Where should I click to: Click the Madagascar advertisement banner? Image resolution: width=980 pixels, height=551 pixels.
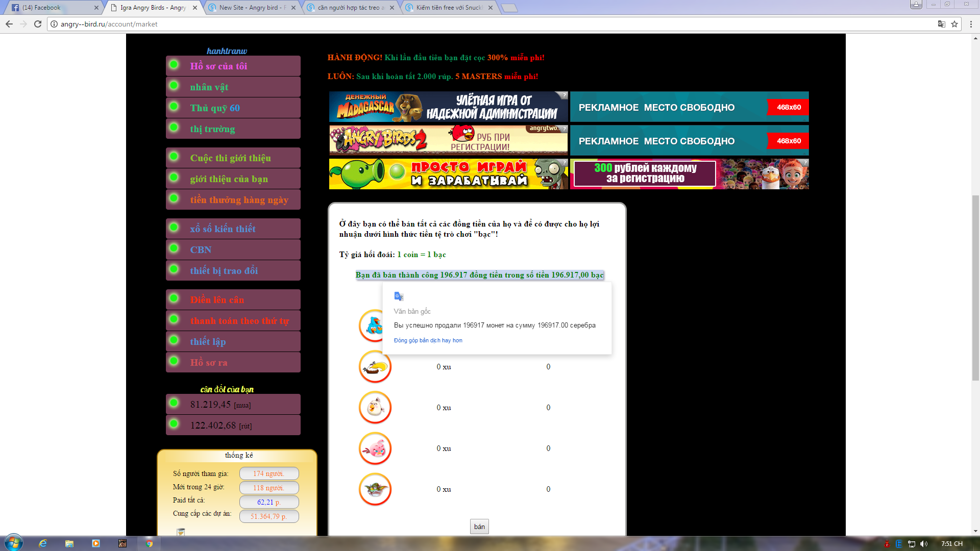click(448, 107)
